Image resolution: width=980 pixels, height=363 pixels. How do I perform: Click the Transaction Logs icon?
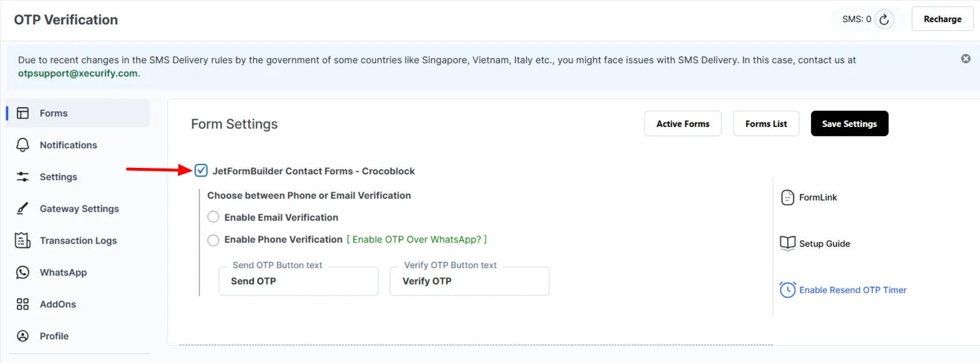tap(23, 240)
